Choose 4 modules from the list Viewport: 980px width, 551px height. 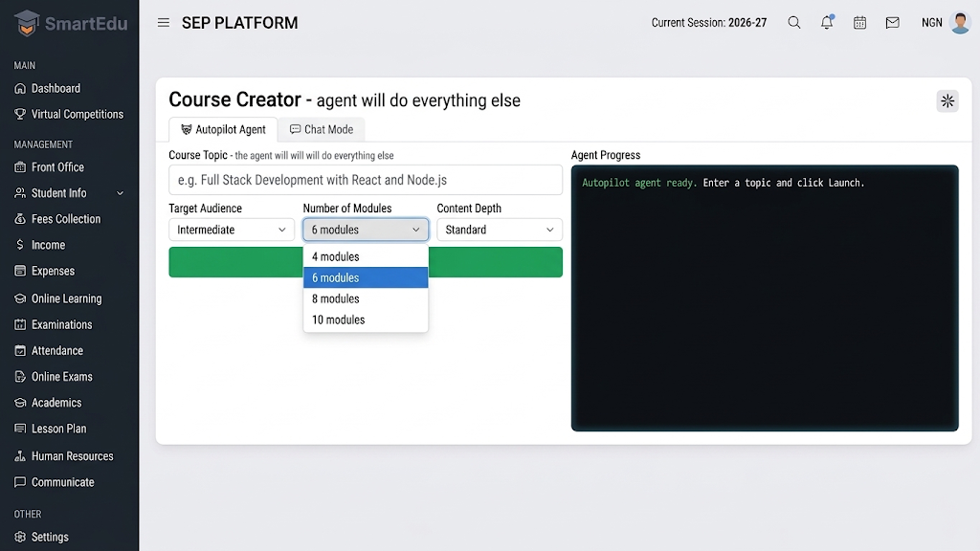[x=366, y=256]
